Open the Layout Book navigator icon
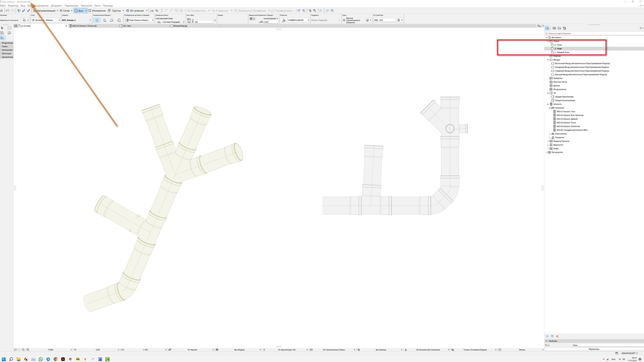The height and width of the screenshot is (362, 644). point(559,28)
